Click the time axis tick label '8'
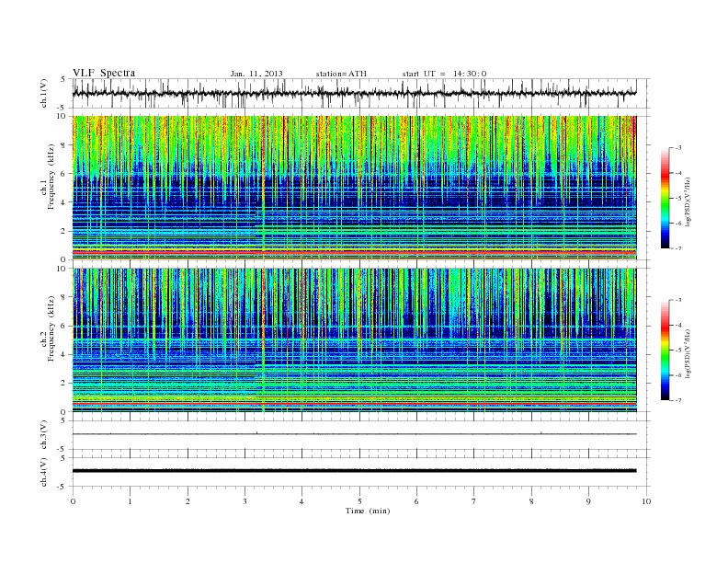The width and height of the screenshot is (728, 563). (531, 501)
